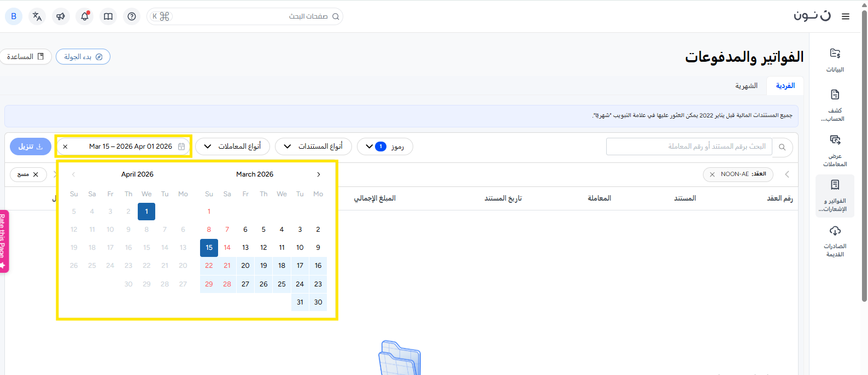Click the document number search field
This screenshot has height=375, width=868.
click(689, 147)
